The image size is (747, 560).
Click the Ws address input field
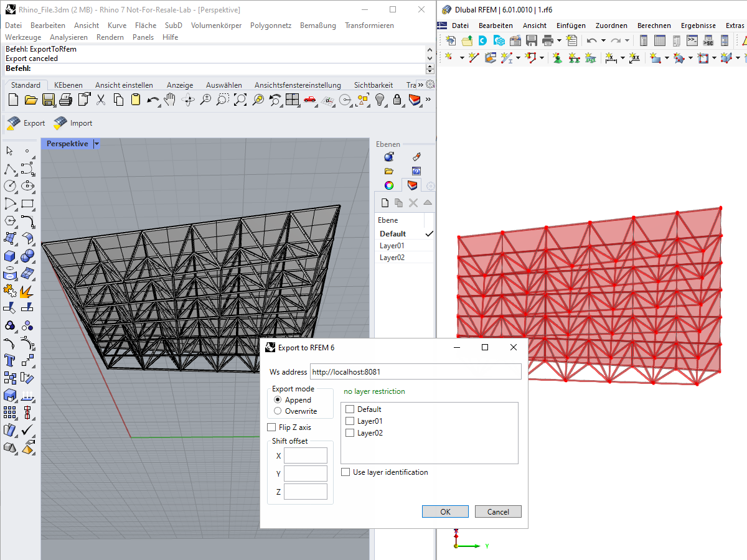pos(415,372)
